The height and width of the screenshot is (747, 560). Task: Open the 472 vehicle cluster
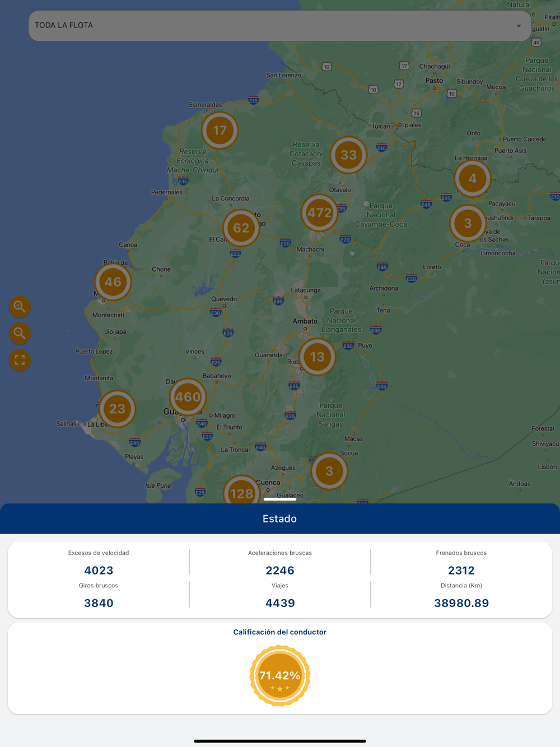coord(319,213)
